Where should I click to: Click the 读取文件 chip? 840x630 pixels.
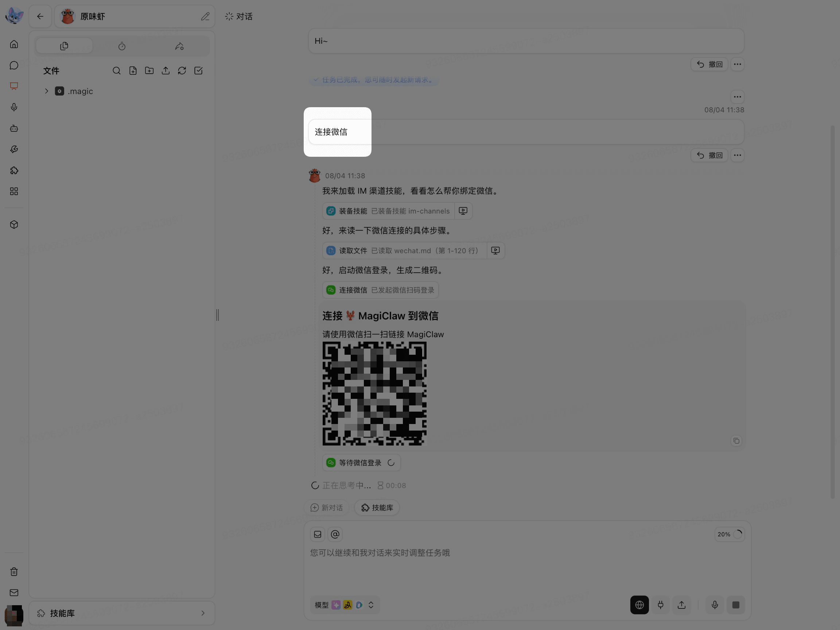[x=404, y=250]
